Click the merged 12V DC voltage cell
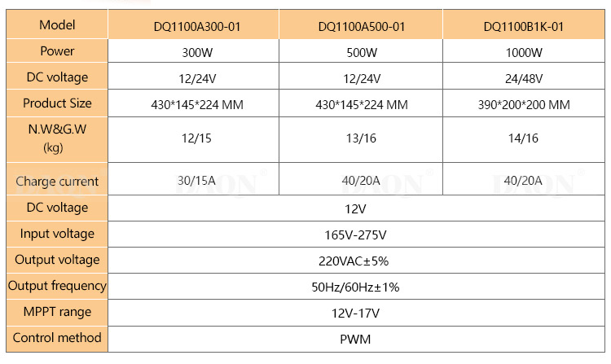Image resolution: width=611 pixels, height=364 pixels. pyautogui.click(x=356, y=208)
